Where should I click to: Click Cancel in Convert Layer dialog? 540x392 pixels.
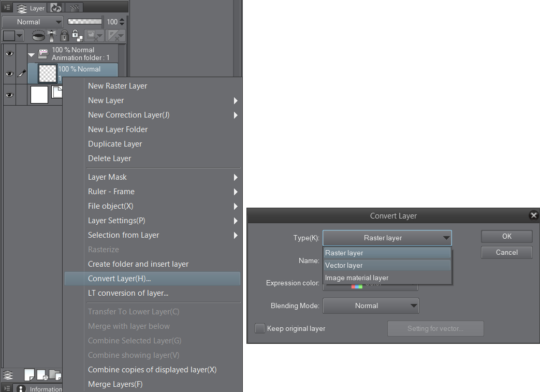[506, 252]
